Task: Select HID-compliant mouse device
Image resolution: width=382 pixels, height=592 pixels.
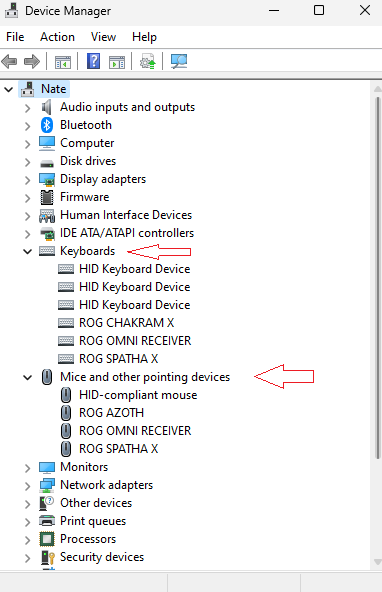Action: tap(138, 395)
